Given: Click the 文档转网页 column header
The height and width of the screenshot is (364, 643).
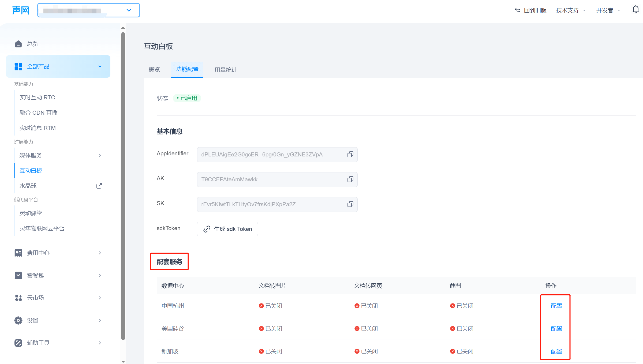Looking at the screenshot, I should pos(368,286).
